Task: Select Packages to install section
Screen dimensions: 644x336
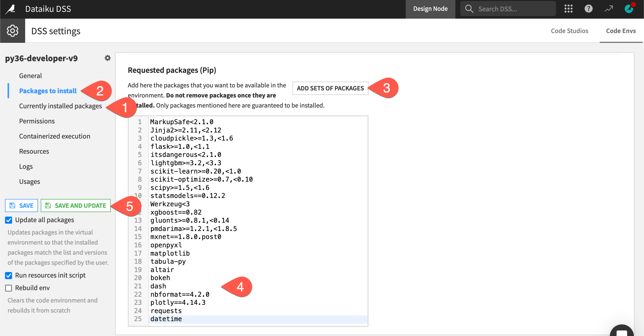Action: (x=48, y=91)
